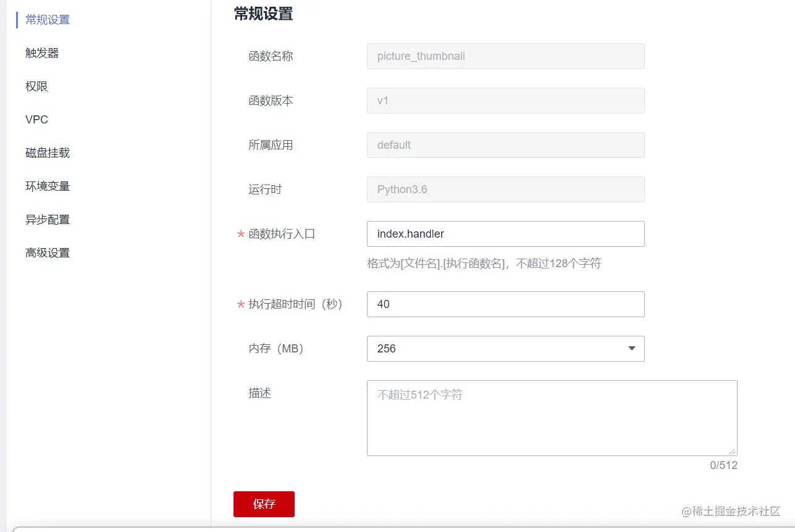795x532 pixels.
Task: Click the 0/512 character counter
Action: 723,465
